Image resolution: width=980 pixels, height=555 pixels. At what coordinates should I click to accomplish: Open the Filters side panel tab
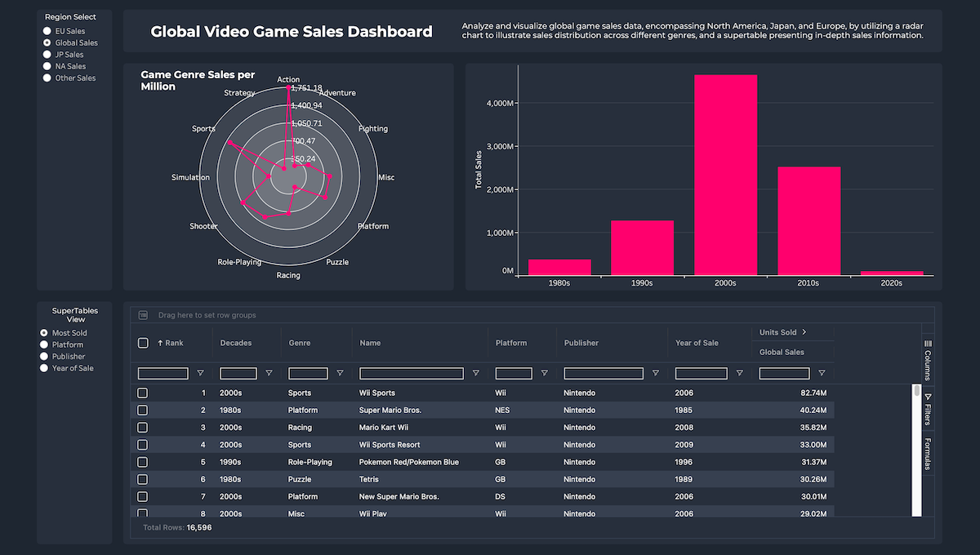pos(927,409)
